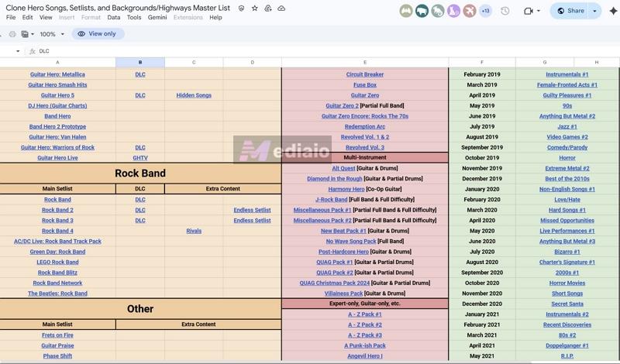Open the Circuit Breaker link
This screenshot has width=620, height=364.
click(365, 74)
